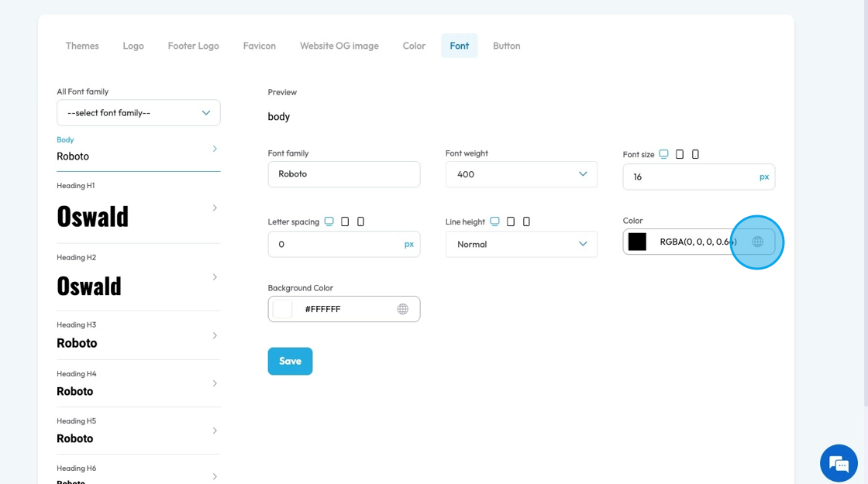Open the Footer Logo tab
The image size is (868, 484).
pyautogui.click(x=193, y=46)
